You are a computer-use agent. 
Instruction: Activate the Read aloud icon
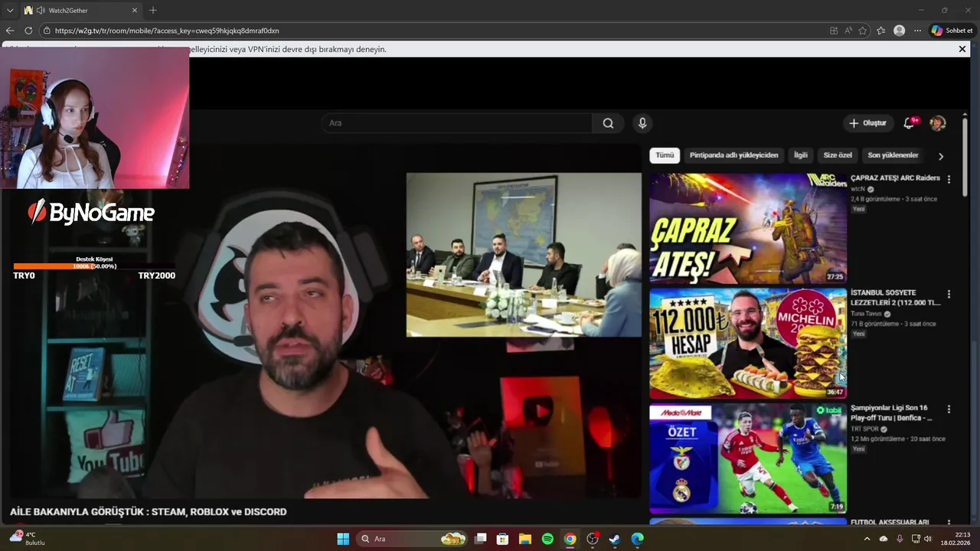coord(848,31)
